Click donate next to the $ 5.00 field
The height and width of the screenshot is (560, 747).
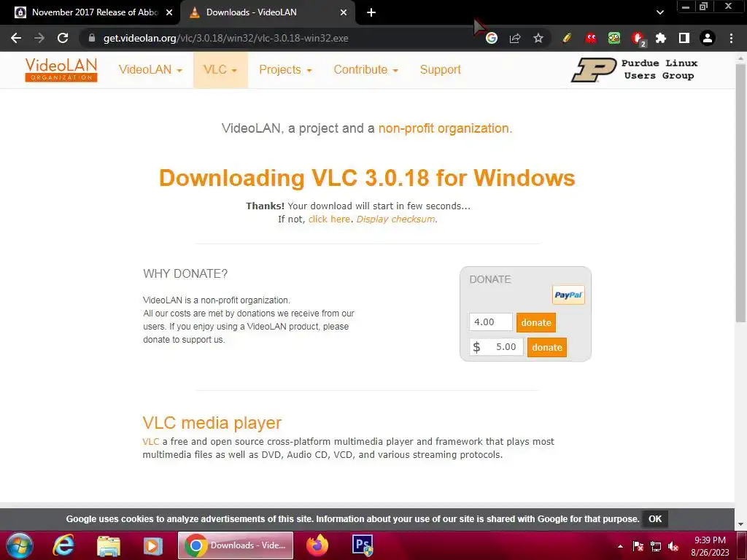(x=547, y=347)
